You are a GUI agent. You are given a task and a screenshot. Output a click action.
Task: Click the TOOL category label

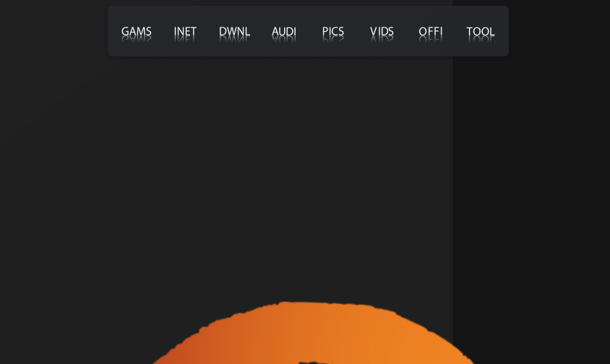coord(481,32)
